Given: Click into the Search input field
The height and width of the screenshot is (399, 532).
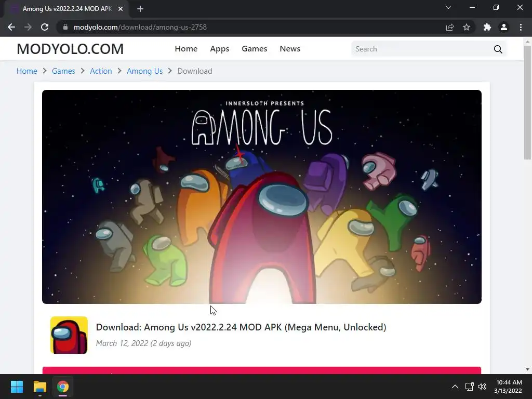Looking at the screenshot, I should (422, 49).
